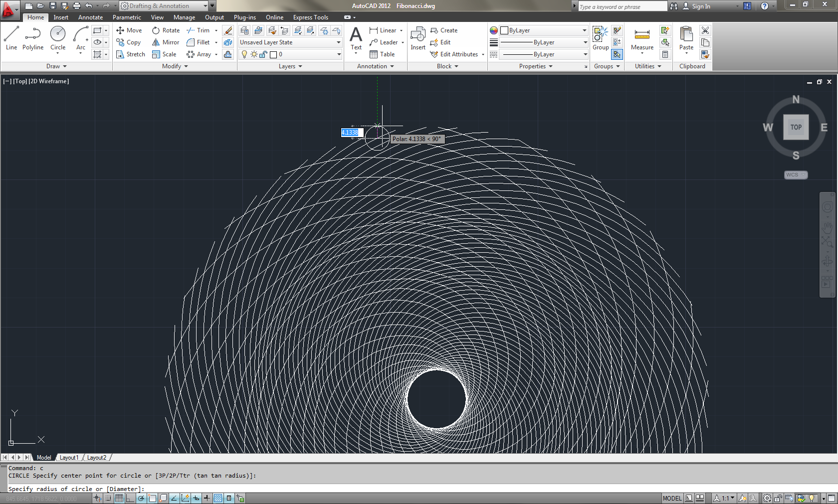Screen dimensions: 838x504
Task: Select the Polyline tool
Action: click(33, 38)
